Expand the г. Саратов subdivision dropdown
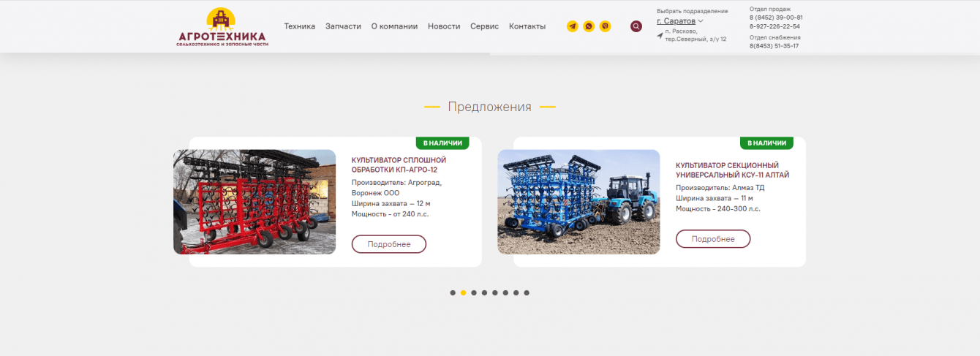 coord(679,21)
